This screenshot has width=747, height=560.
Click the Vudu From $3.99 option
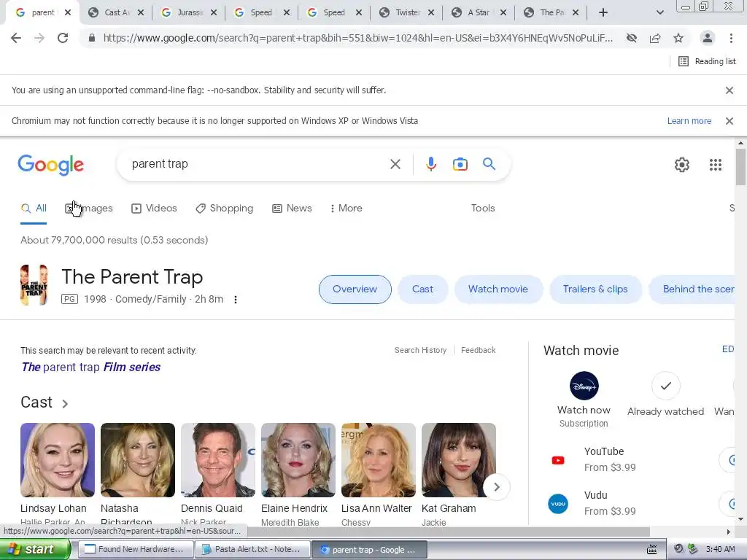(x=638, y=503)
